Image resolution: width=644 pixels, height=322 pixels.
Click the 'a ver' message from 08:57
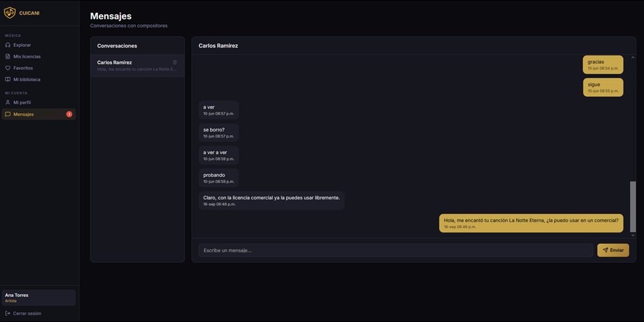click(219, 110)
